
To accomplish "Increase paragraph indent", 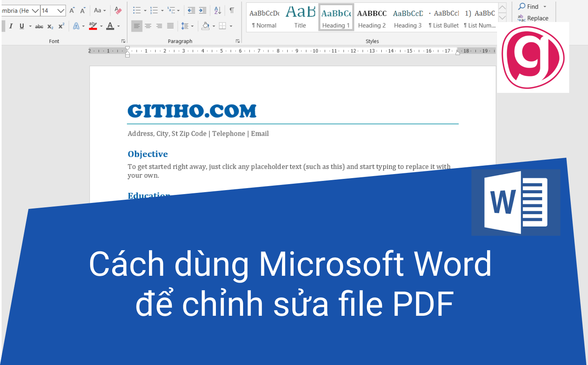I will [203, 10].
